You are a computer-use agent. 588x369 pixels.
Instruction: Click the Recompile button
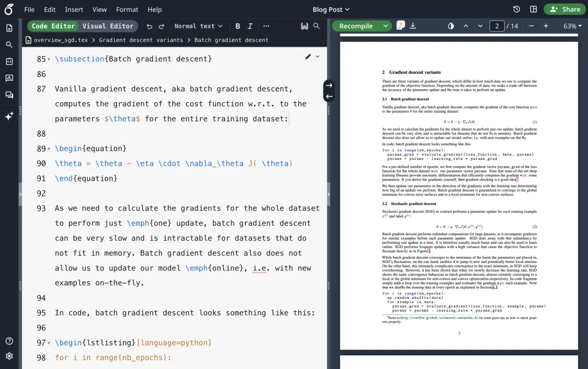coord(356,26)
